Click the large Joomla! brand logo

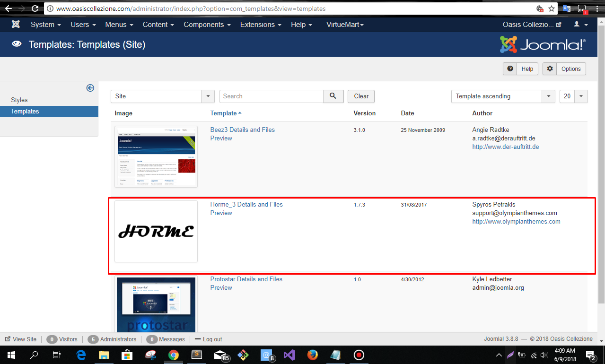tap(543, 44)
